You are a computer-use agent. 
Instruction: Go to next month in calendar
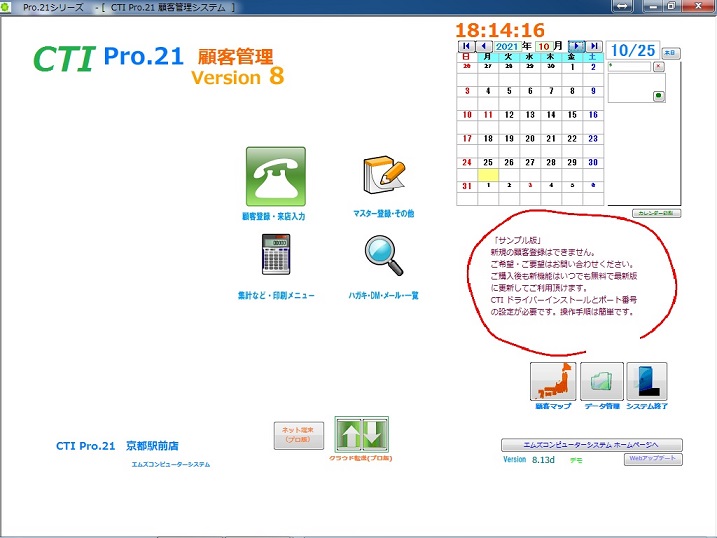[576, 46]
